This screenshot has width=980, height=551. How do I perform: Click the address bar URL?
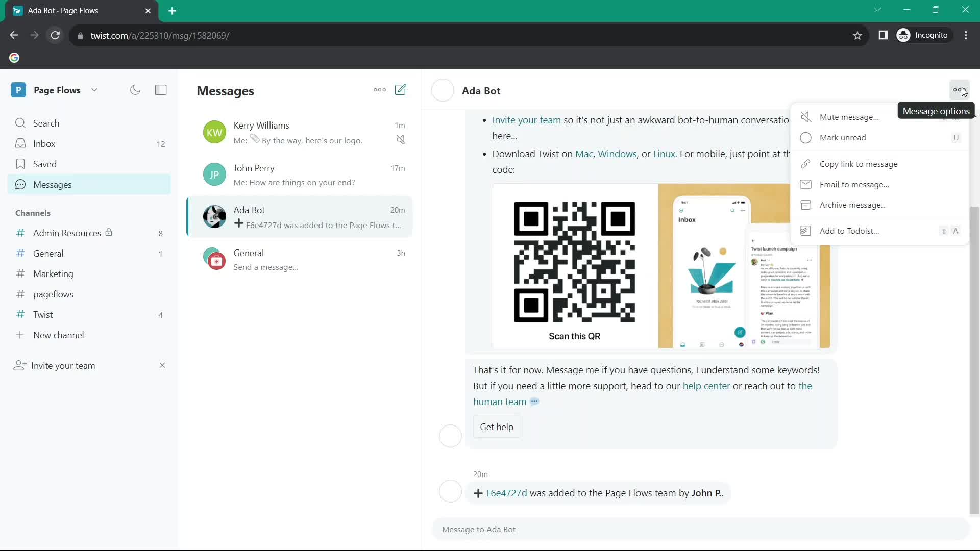(160, 35)
